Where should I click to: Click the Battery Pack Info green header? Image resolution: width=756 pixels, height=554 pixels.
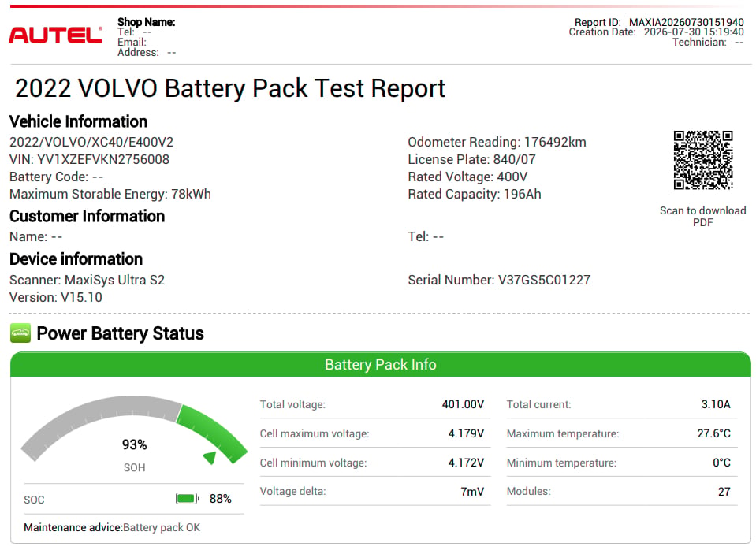pyautogui.click(x=381, y=365)
